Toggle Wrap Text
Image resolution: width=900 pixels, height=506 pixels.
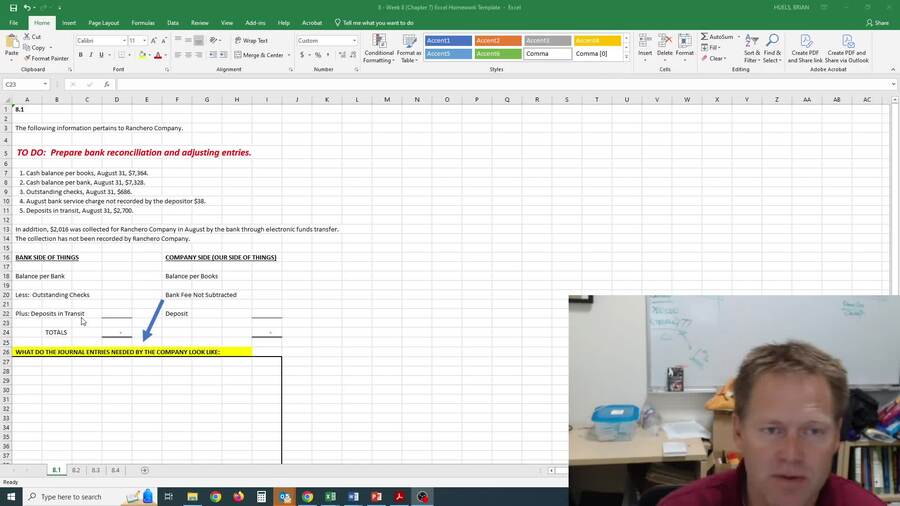[x=251, y=41]
